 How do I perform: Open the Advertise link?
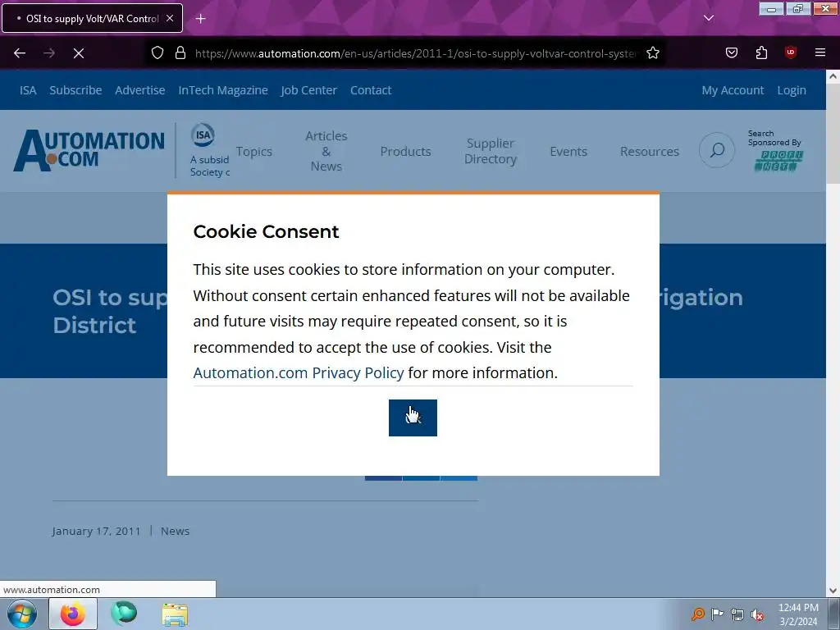click(139, 90)
